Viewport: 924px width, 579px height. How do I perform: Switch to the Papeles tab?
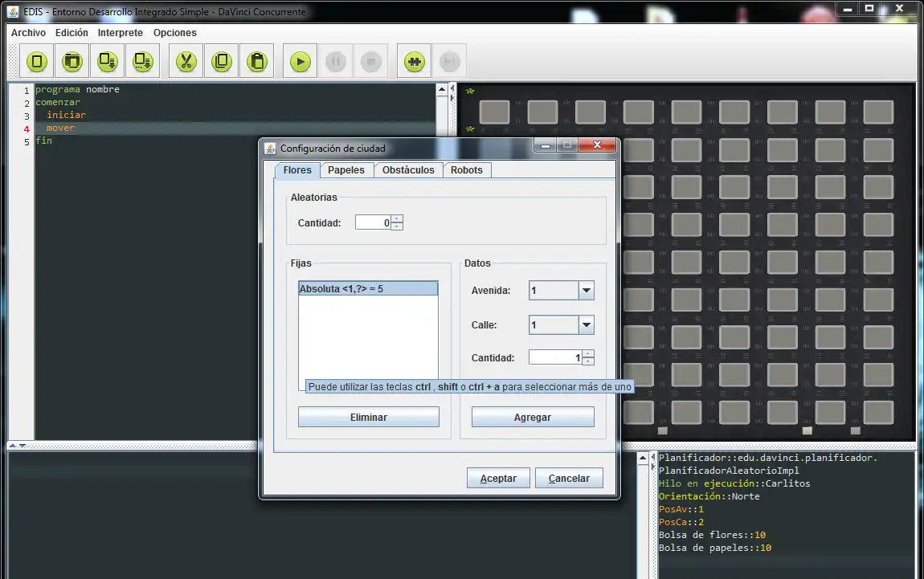click(x=346, y=170)
